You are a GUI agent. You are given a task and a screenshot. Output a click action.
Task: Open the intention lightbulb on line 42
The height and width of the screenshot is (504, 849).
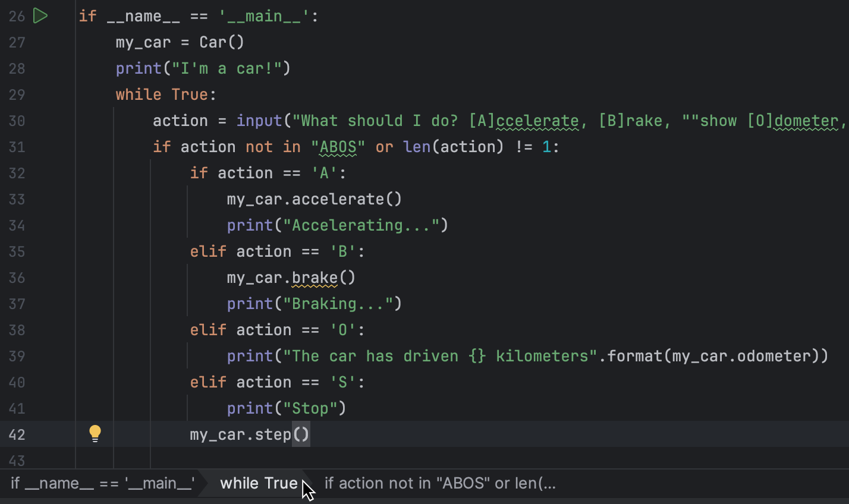(95, 434)
